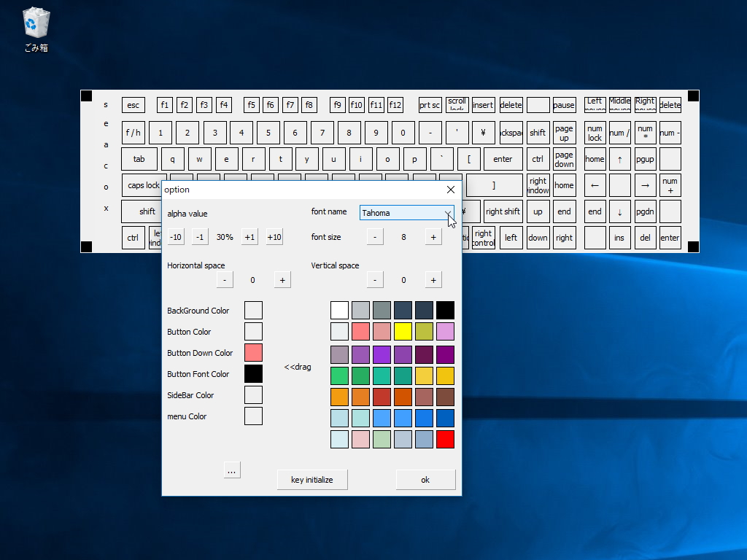The height and width of the screenshot is (560, 747).
Task: Click the tab key on keyboard
Action: coord(139,159)
